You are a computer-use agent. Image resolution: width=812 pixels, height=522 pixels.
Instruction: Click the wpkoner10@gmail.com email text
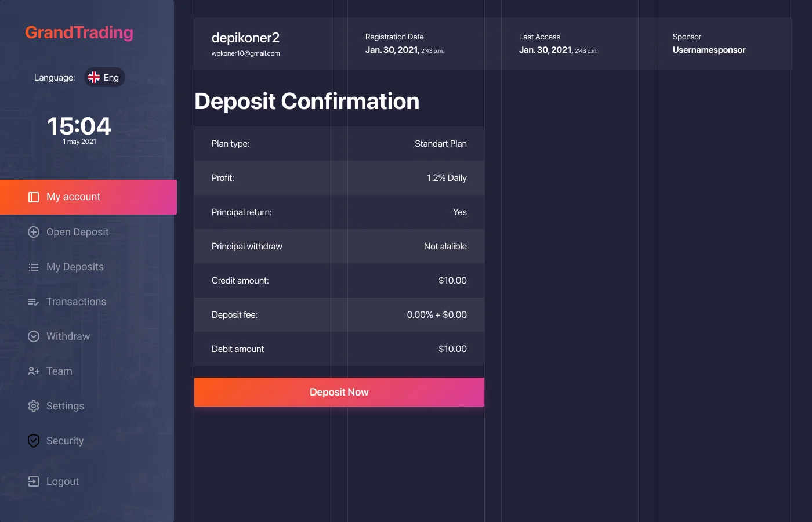pos(246,53)
